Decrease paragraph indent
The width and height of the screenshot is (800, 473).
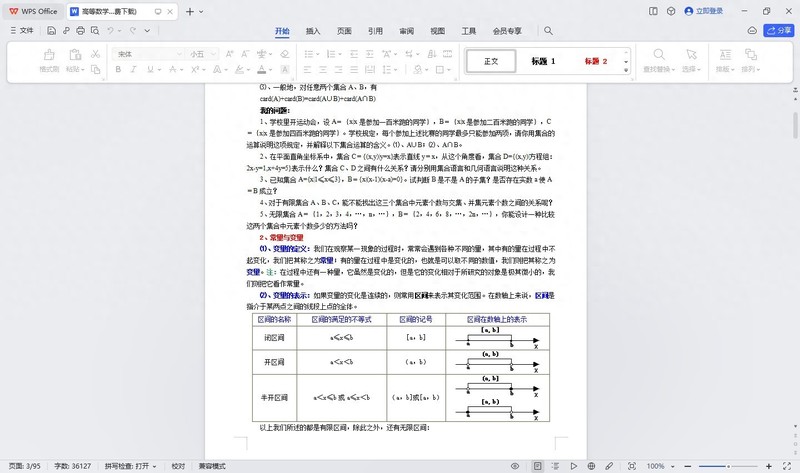pyautogui.click(x=354, y=54)
